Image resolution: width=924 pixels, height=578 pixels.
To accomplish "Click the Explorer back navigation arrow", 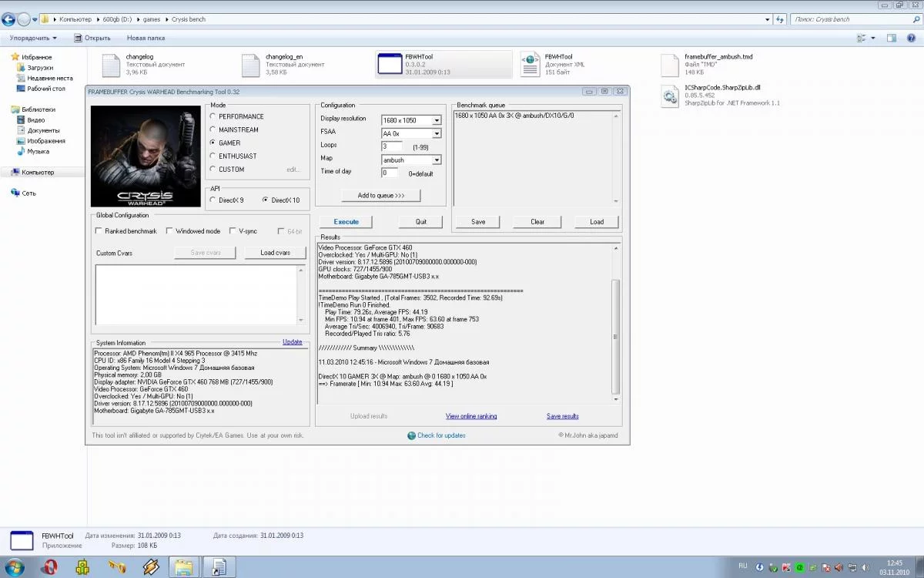I will (x=9, y=19).
